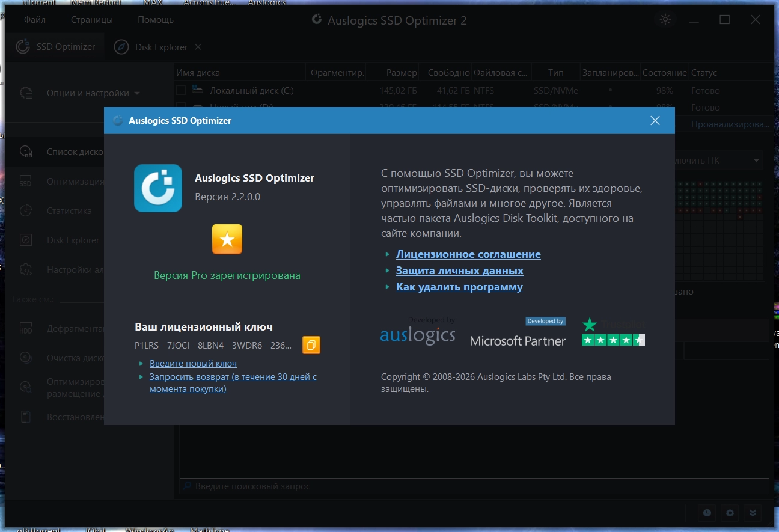Sort by the Фрагментир. column header
Screen dimensions: 779x532
tap(337, 73)
